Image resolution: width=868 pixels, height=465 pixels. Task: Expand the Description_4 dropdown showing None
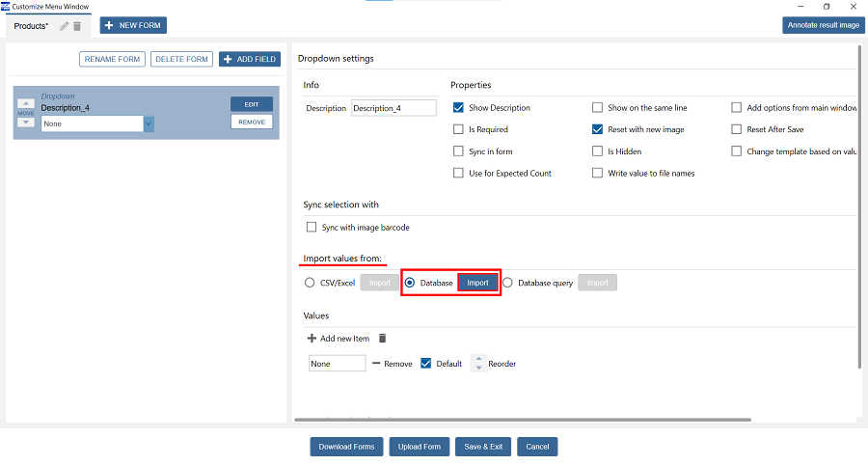149,123
